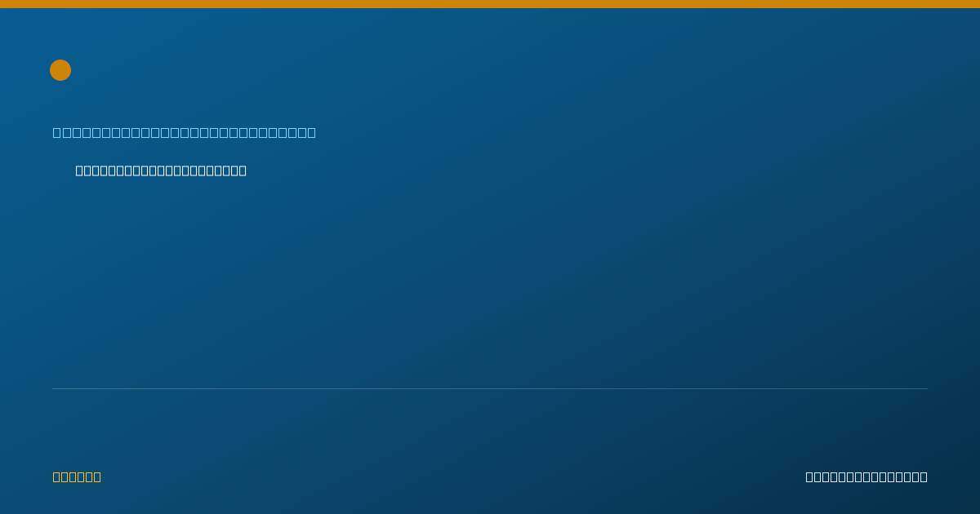Click the white indented subtitle text line
The image size is (980, 514).
click(x=161, y=171)
